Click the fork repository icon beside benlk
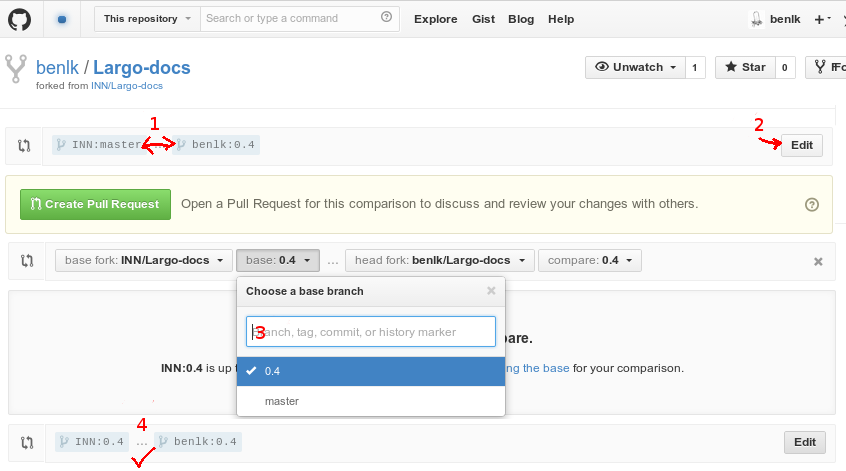This screenshot has width=846, height=471. [16, 69]
